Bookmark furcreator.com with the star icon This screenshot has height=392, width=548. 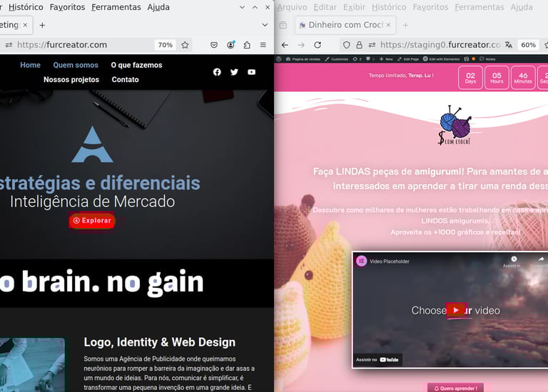185,45
